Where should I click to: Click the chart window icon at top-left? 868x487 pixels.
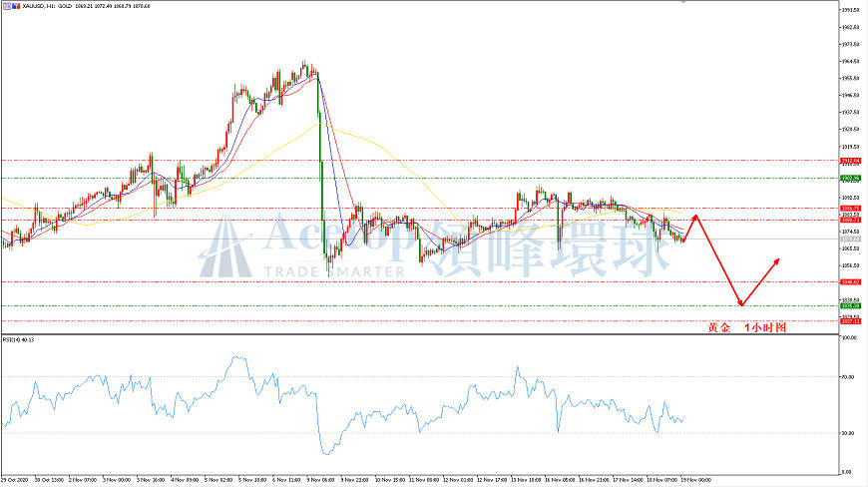click(x=7, y=6)
